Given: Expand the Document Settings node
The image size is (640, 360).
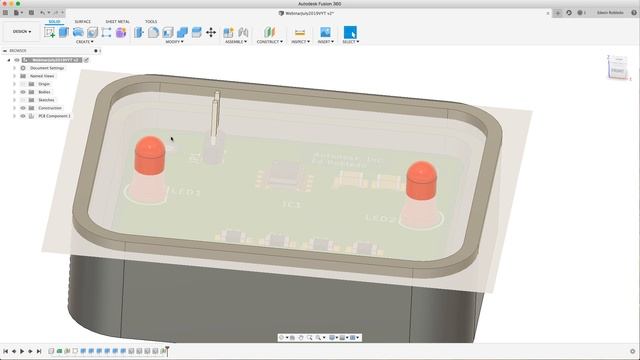Looking at the screenshot, I should tap(15, 68).
